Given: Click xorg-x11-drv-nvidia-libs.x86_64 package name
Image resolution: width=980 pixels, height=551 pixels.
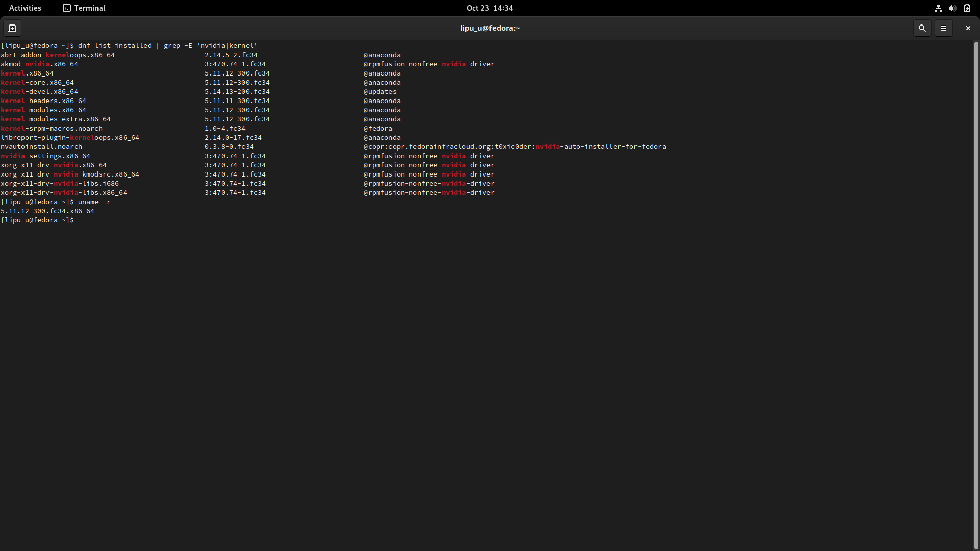Looking at the screenshot, I should click(x=64, y=193).
